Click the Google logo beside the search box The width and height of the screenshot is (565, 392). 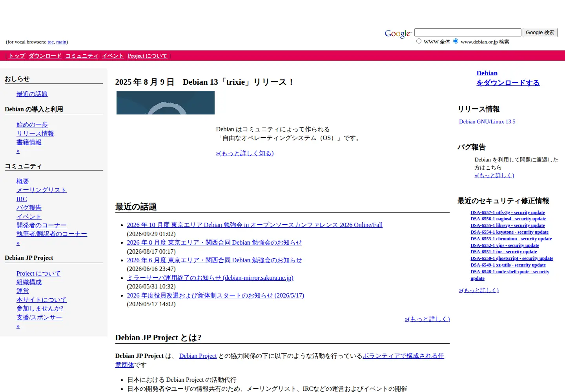click(x=398, y=34)
